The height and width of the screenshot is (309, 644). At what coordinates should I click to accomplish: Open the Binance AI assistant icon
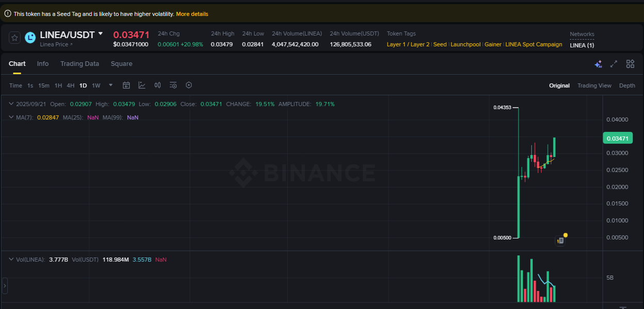[x=598, y=64]
